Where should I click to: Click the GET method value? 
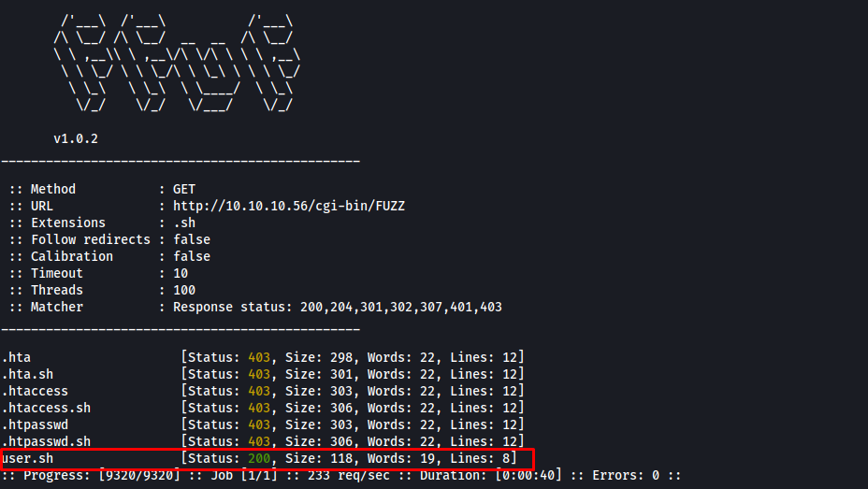184,189
